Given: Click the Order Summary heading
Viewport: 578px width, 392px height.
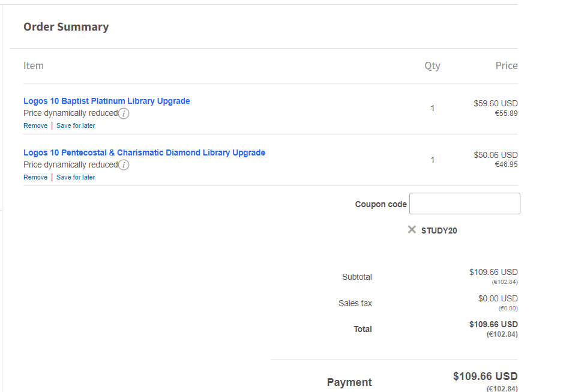Looking at the screenshot, I should (x=67, y=27).
